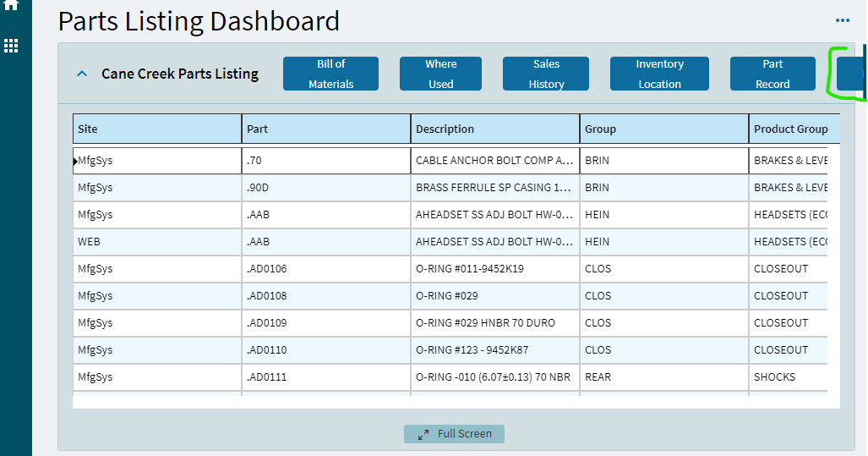
Task: Open the app grid menu icon
Action: [x=11, y=46]
